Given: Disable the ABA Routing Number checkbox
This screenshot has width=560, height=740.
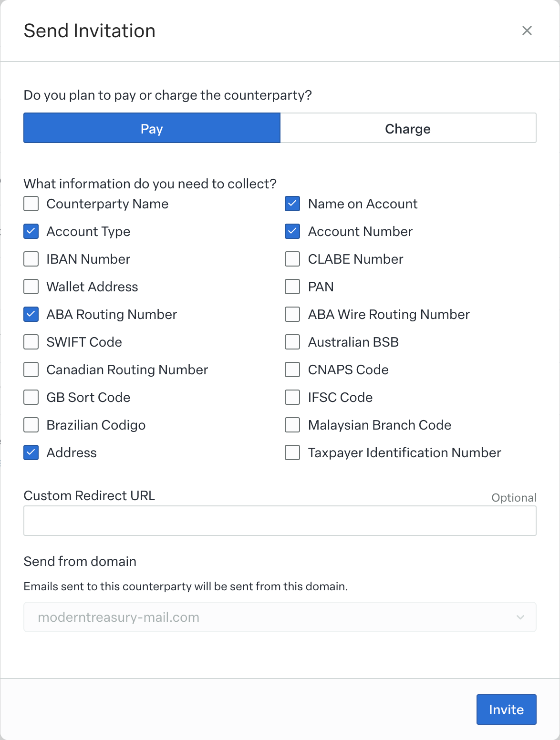Looking at the screenshot, I should click(31, 315).
